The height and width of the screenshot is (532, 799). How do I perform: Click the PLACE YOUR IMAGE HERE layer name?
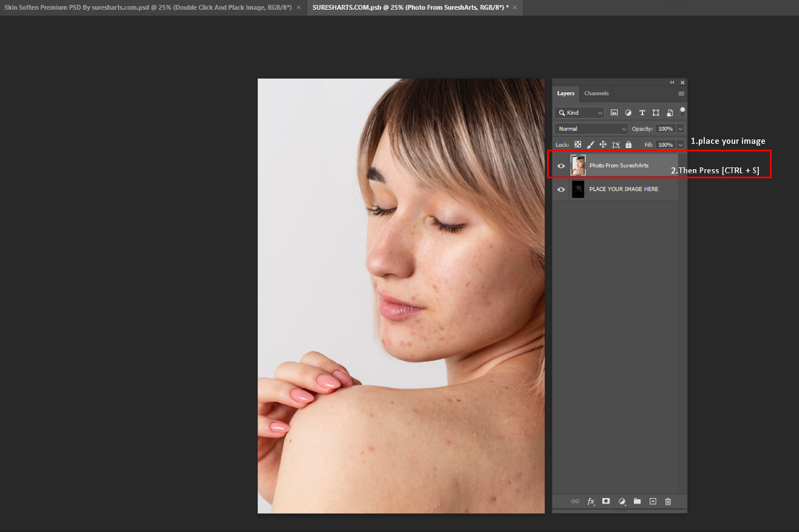coord(624,189)
